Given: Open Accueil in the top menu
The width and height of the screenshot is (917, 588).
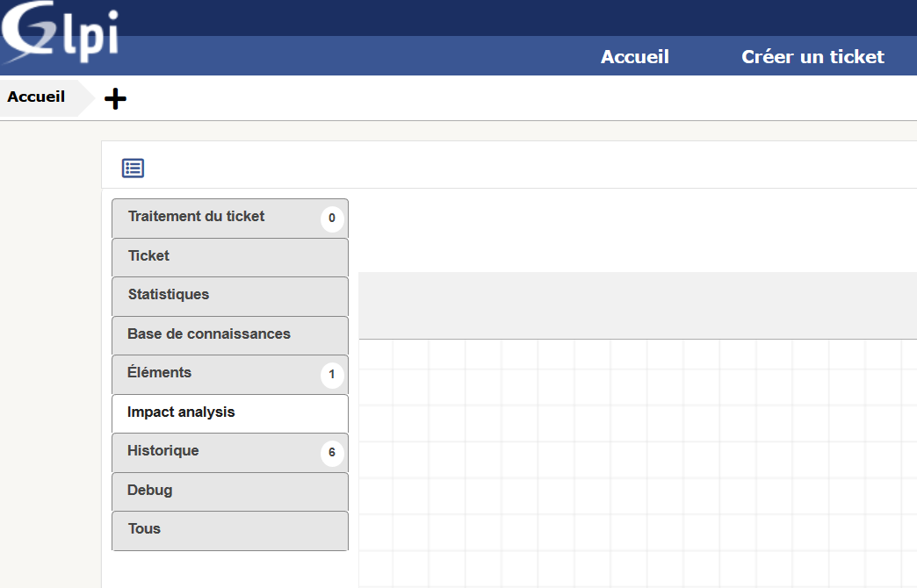Looking at the screenshot, I should pos(634,57).
